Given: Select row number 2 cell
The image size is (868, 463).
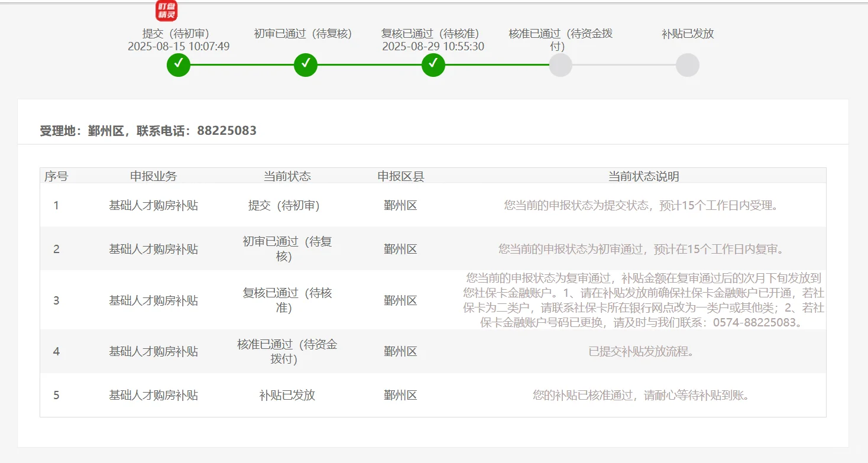Looking at the screenshot, I should point(56,249).
